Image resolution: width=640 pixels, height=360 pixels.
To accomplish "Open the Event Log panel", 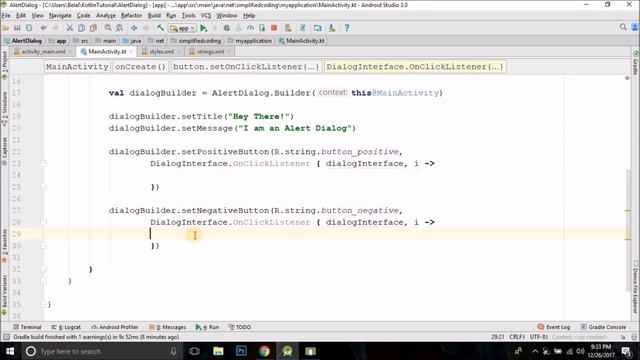I will 554,327.
